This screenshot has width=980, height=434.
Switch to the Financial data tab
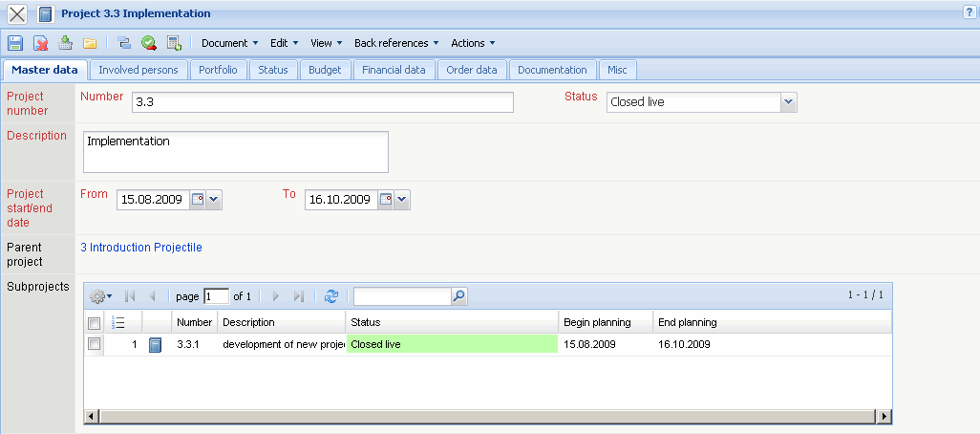coord(394,70)
